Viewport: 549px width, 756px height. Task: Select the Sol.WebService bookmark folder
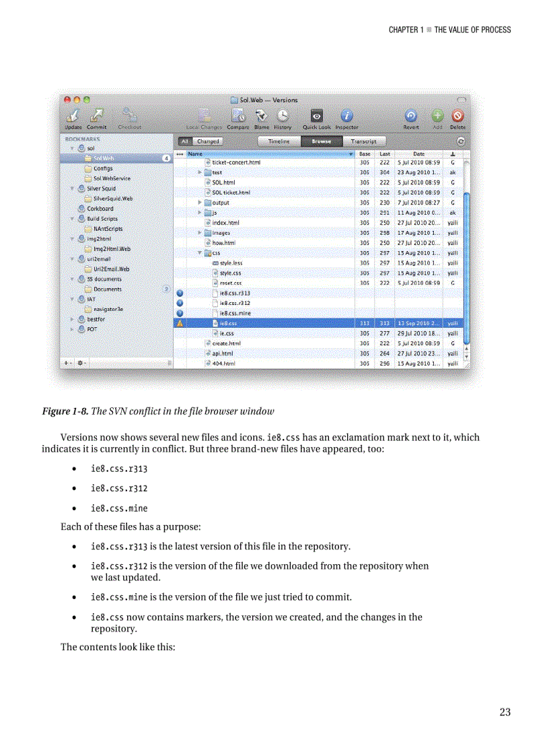pos(111,178)
